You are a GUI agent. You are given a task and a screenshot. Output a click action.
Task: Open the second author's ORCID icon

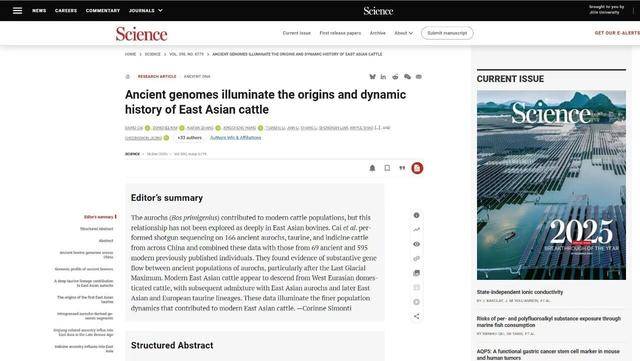pyautogui.click(x=182, y=128)
